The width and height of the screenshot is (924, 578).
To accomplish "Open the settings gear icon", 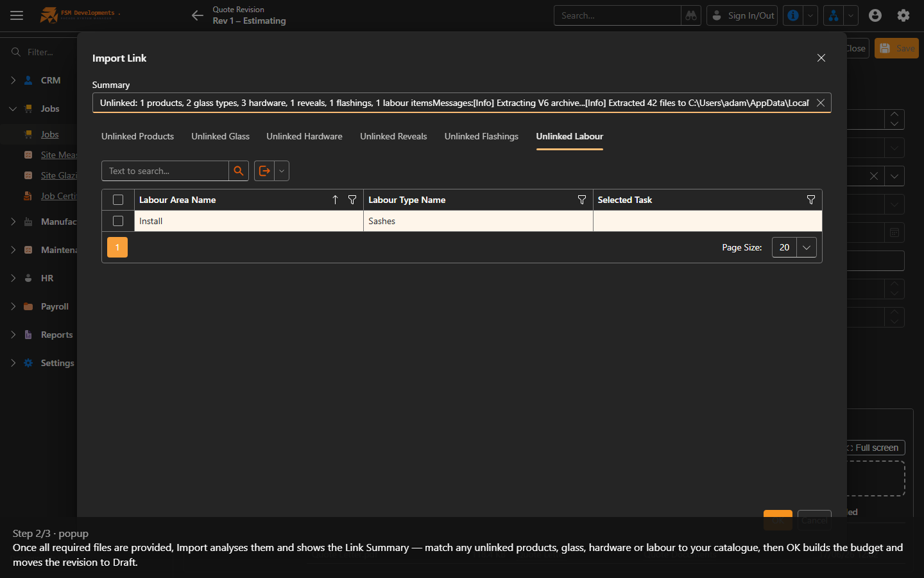I will click(903, 15).
